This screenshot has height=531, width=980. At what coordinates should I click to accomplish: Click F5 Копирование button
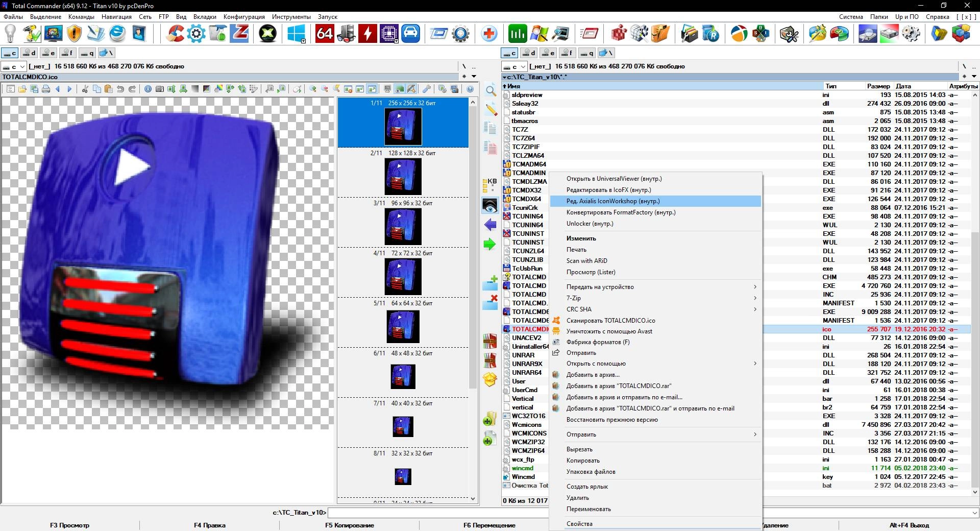[349, 525]
